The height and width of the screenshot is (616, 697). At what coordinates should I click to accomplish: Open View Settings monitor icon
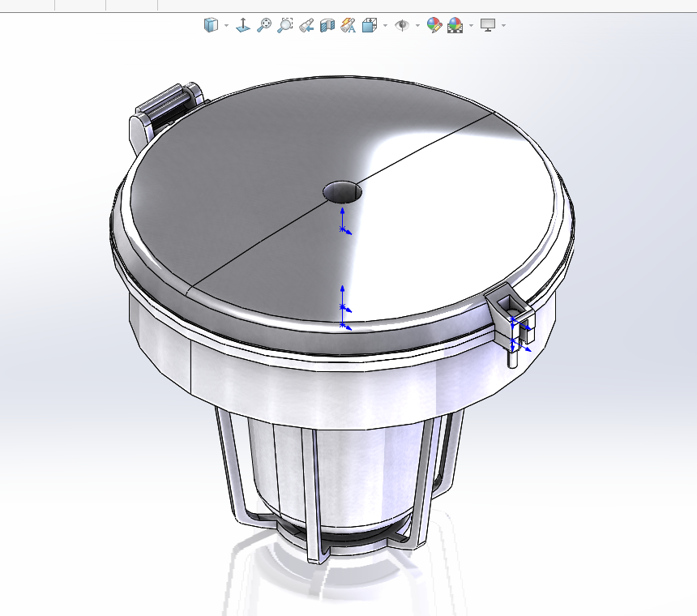pos(488,25)
